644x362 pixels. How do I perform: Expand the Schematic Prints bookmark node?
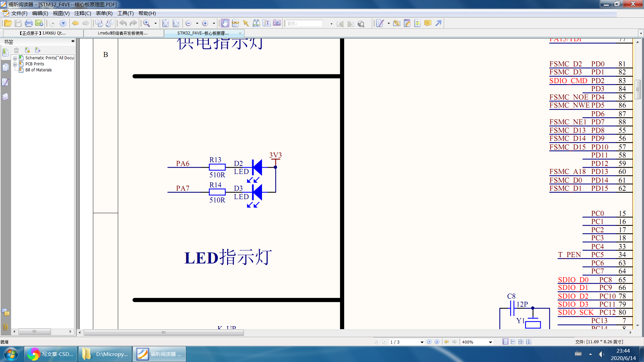(x=15, y=58)
